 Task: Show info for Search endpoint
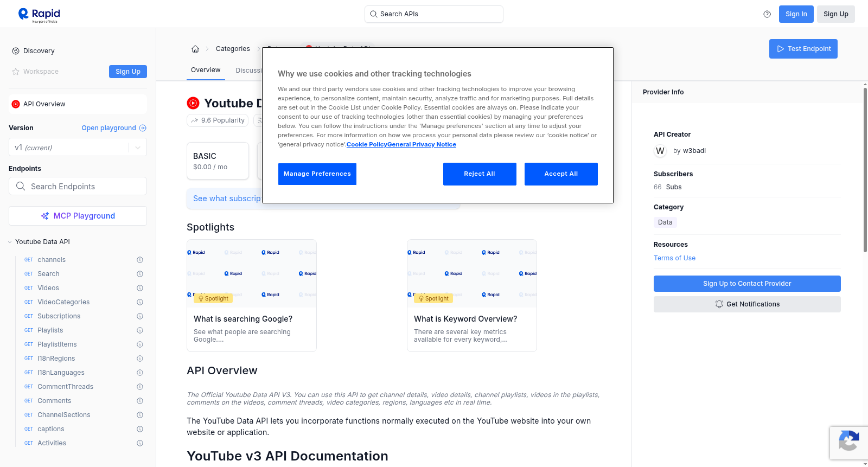140,274
